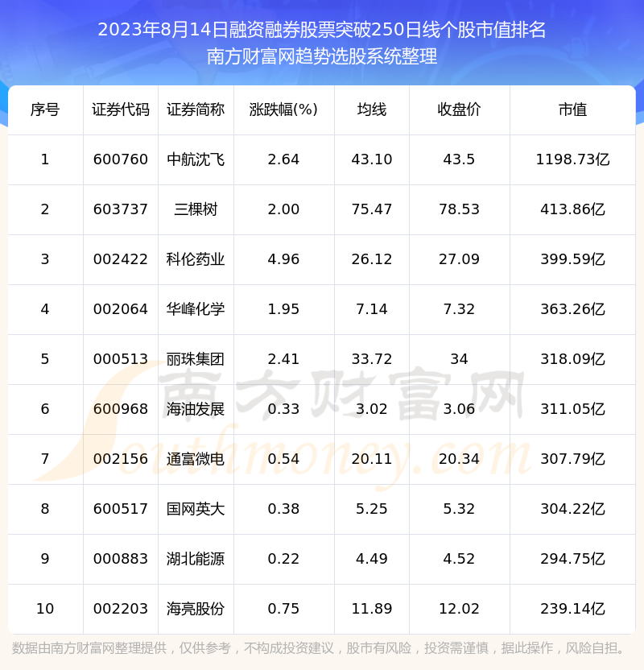This screenshot has width=644, height=670.
Task: Click market value 399.59亿
Action: pyautogui.click(x=572, y=259)
